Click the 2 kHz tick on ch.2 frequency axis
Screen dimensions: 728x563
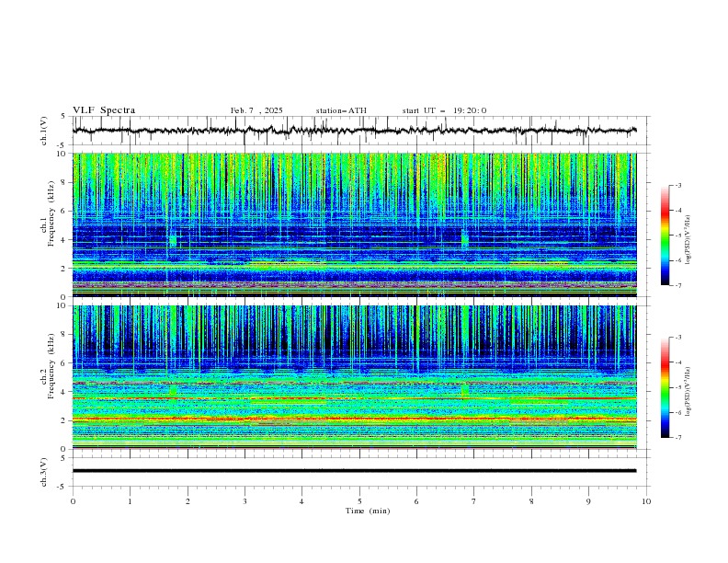(65, 420)
